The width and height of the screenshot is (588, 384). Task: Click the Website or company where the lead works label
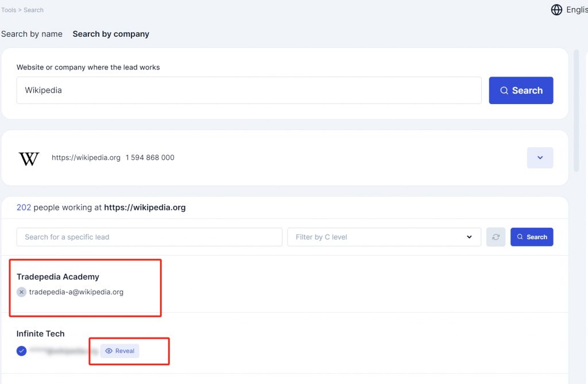[x=88, y=67]
